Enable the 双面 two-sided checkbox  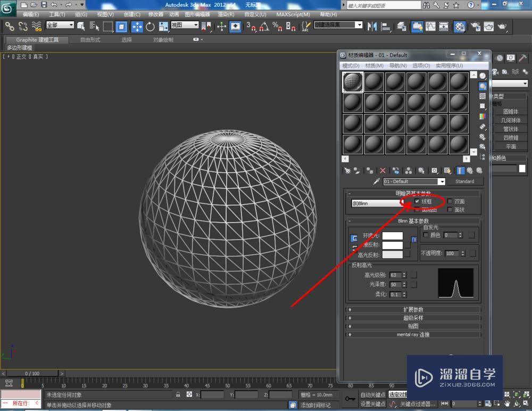tap(449, 201)
